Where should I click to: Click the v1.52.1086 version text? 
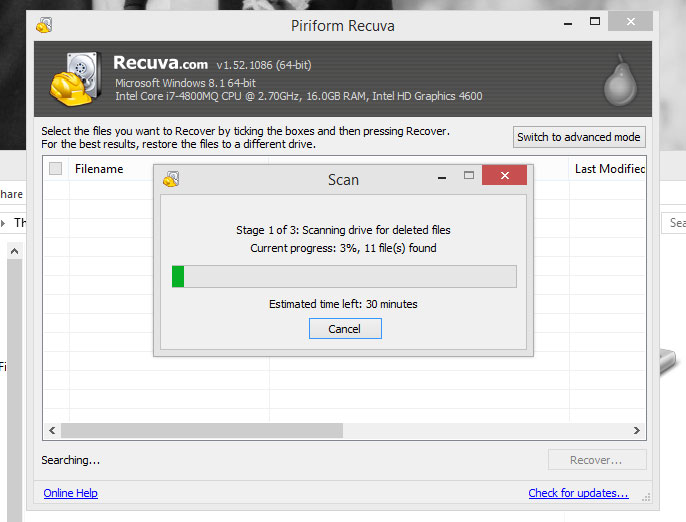(x=264, y=65)
